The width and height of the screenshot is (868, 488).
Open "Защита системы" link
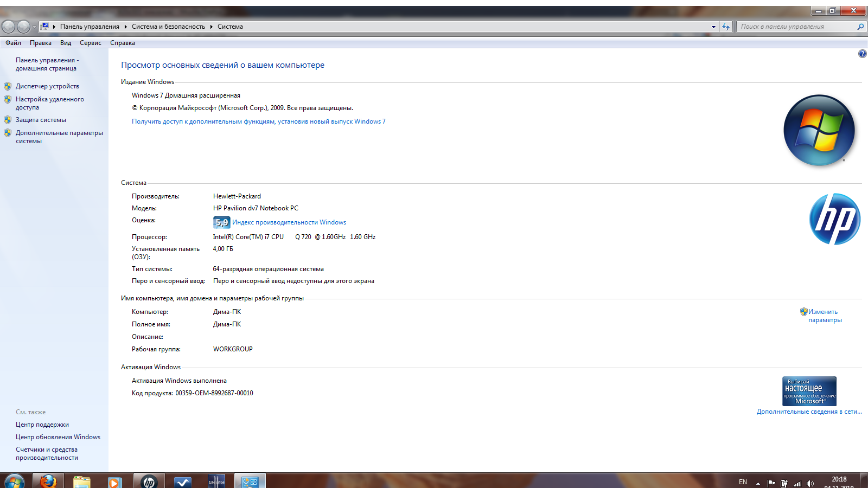(41, 120)
